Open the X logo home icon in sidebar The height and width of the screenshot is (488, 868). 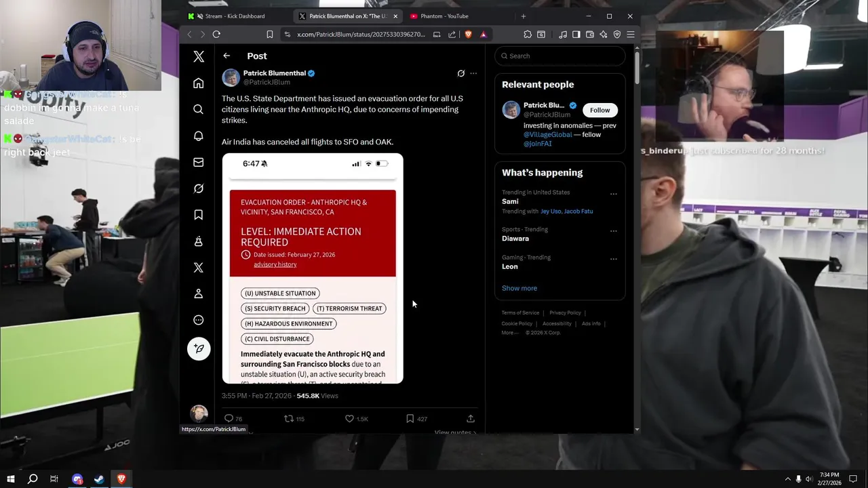pos(199,57)
